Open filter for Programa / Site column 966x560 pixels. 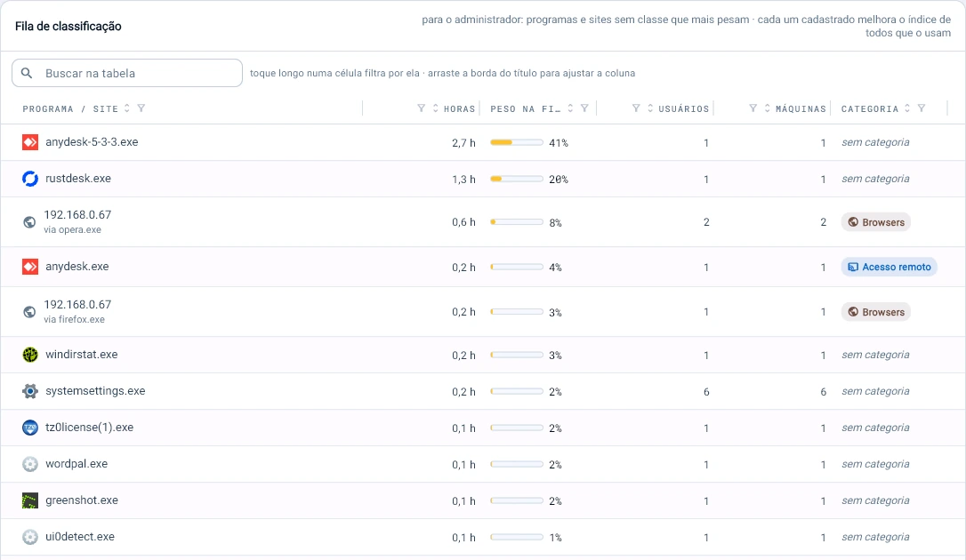click(x=141, y=108)
